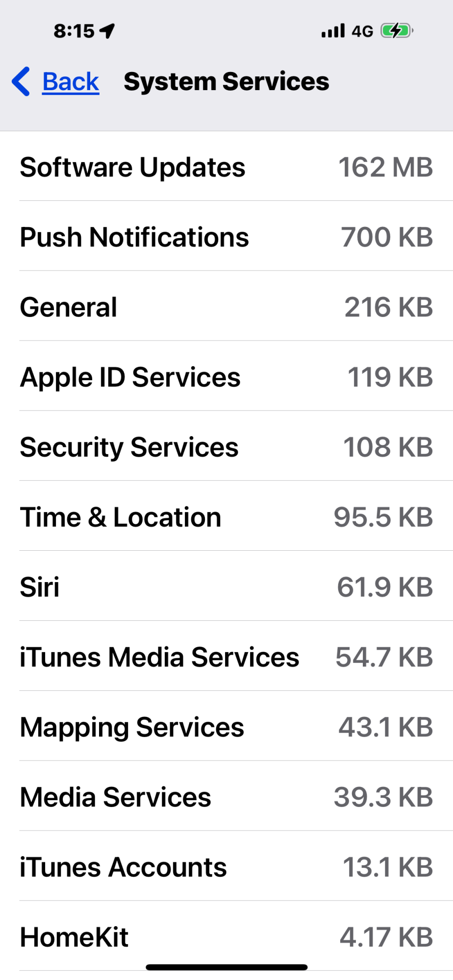Tap the Security Services row

click(226, 447)
